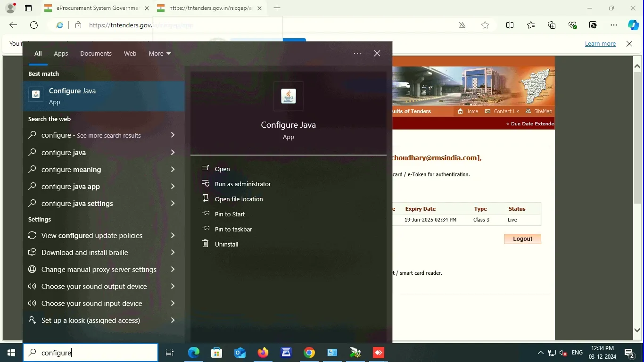Expand the 'configure java' web suggestion arrow
Viewport: 644px width, 362px height.
173,152
